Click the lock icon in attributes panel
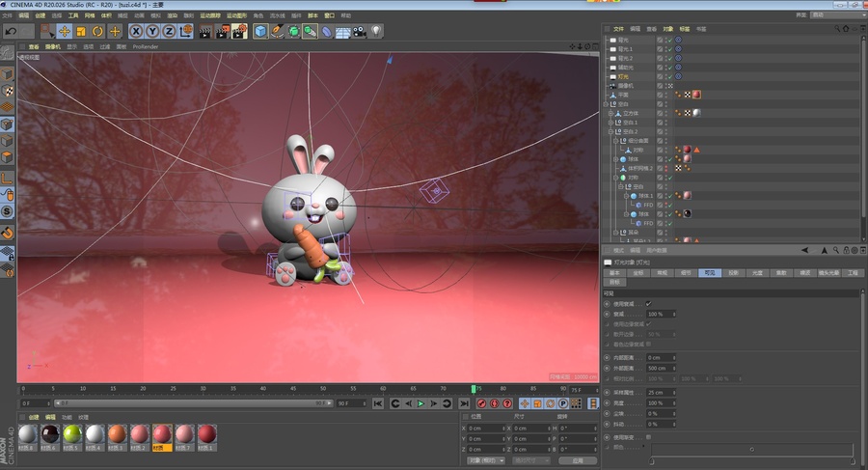The image size is (868, 470). tap(846, 251)
